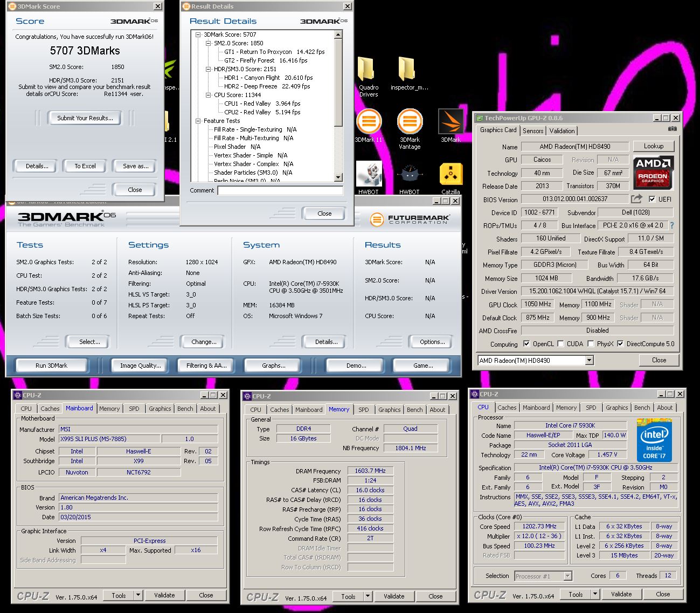Open Tools dropdown arrow in Memory CPU-Z

tap(368, 596)
